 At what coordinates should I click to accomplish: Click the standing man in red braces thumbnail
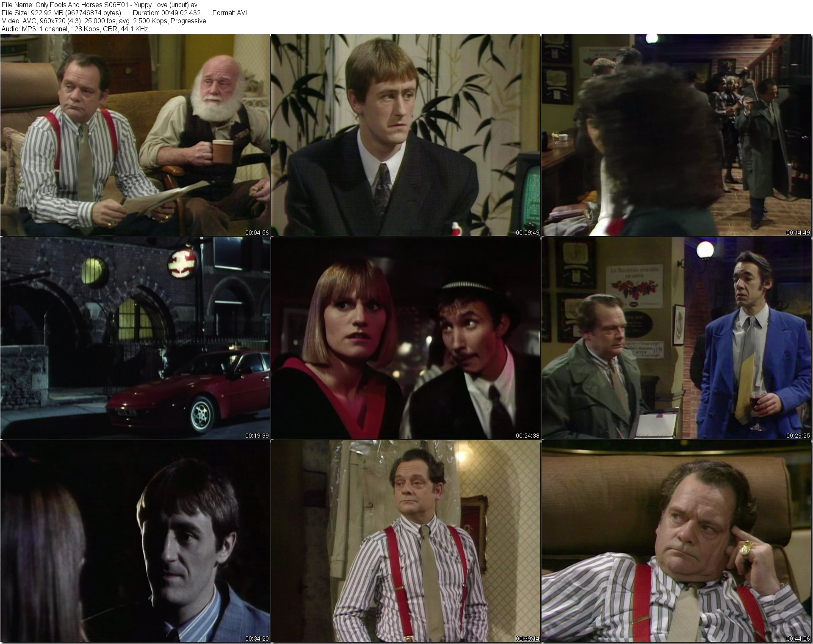(405, 541)
